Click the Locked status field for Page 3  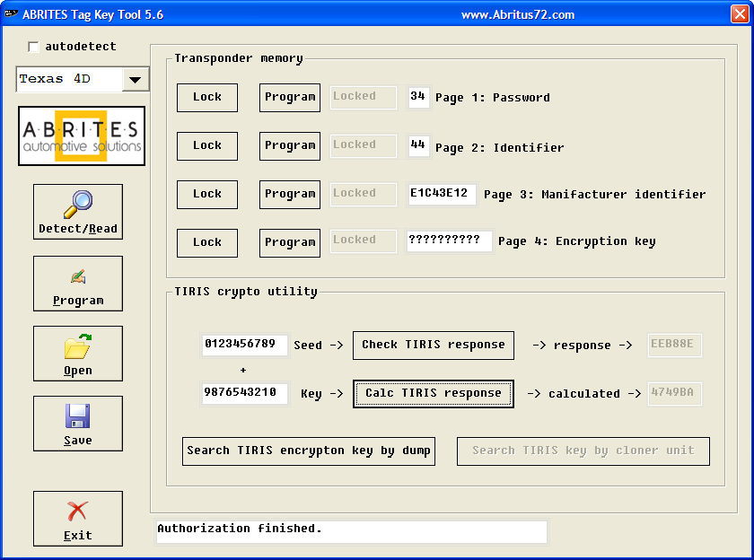[x=364, y=195]
